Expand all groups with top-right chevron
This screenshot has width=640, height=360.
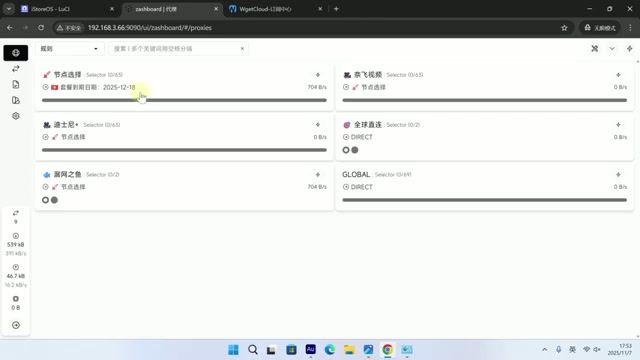(612, 49)
